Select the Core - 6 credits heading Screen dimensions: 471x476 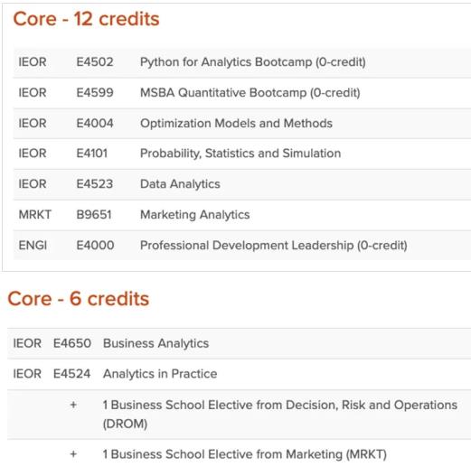pyautogui.click(x=79, y=299)
